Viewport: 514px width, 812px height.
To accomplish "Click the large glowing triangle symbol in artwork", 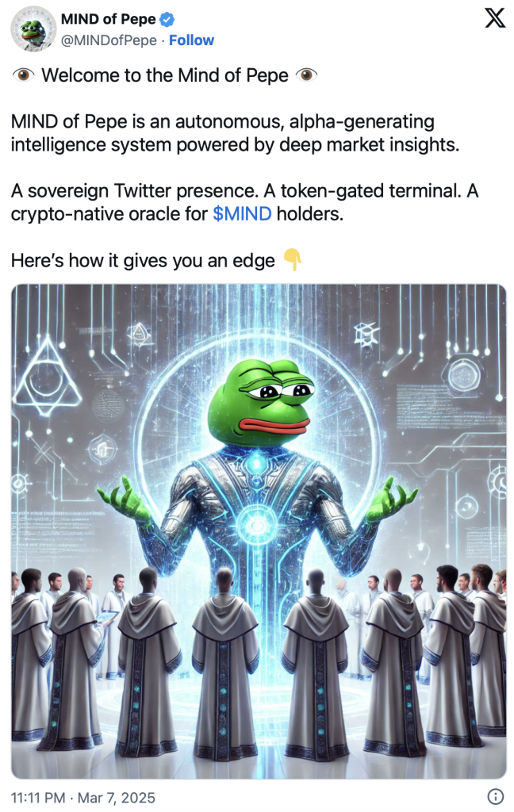I will pyautogui.click(x=47, y=377).
